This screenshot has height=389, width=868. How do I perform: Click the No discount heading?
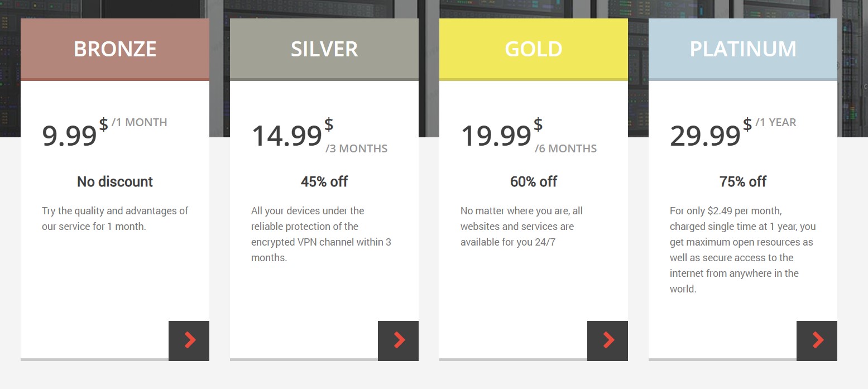[x=115, y=181]
